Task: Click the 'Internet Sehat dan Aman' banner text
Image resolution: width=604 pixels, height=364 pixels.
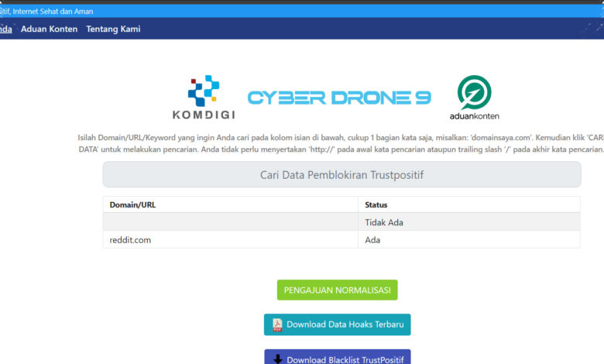Action: click(53, 12)
